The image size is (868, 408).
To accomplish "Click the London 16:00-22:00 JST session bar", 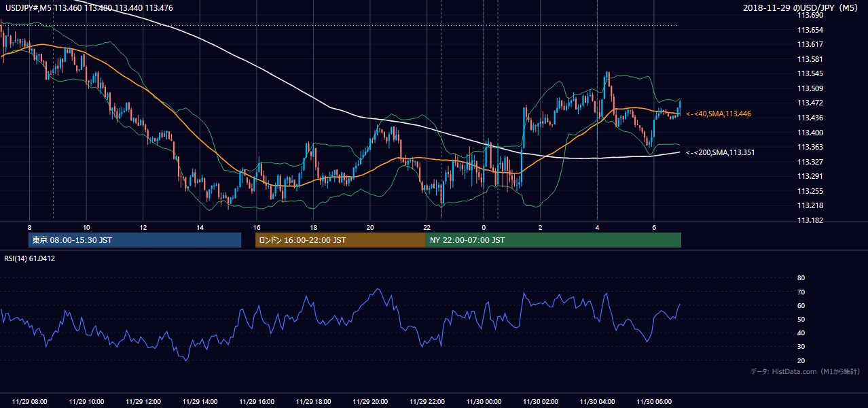I will (340, 240).
